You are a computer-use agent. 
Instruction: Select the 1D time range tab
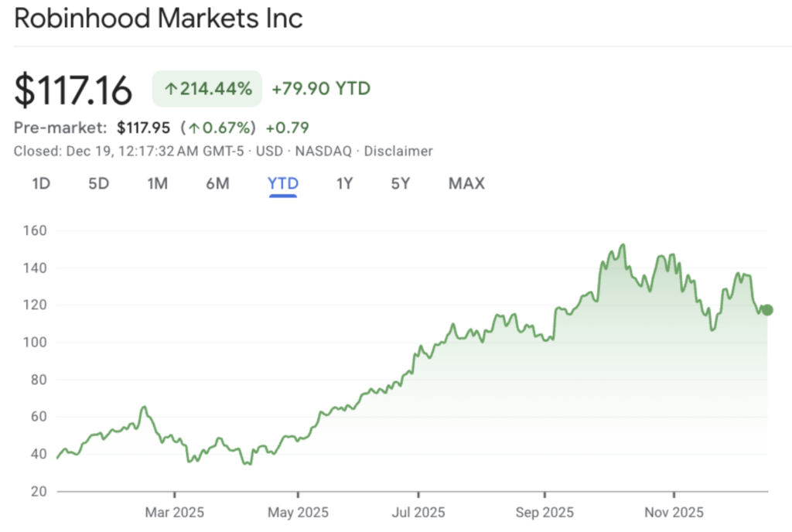pos(41,183)
